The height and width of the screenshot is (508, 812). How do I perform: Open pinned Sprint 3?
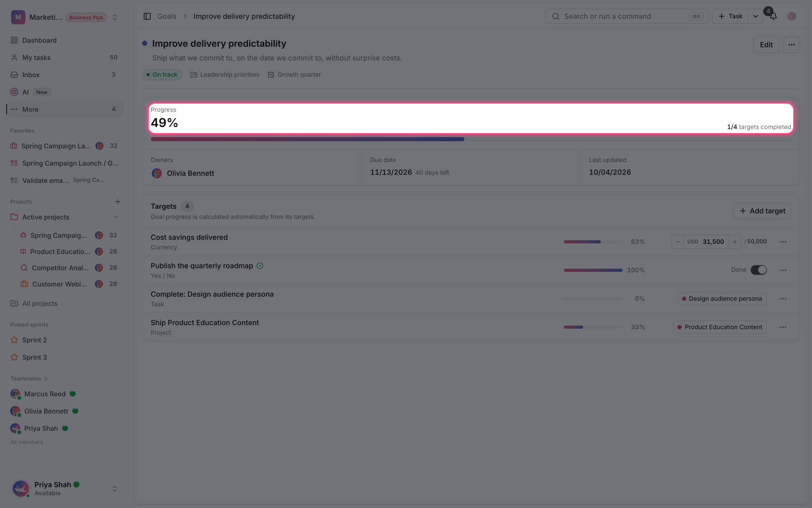[x=65, y=357]
